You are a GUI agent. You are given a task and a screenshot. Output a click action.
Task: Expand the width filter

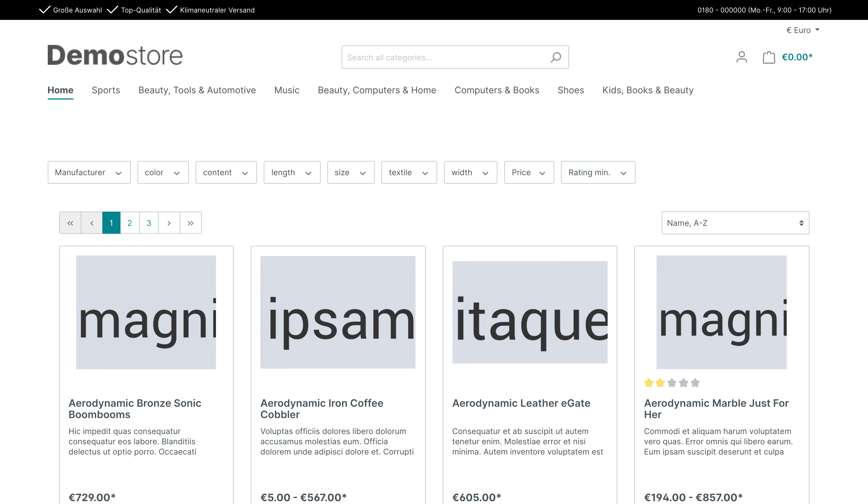click(x=470, y=172)
